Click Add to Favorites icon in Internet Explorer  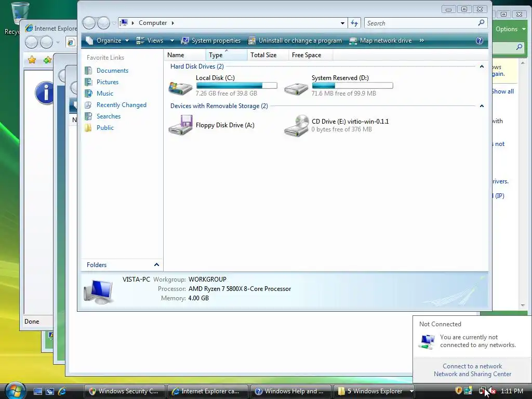[47, 60]
